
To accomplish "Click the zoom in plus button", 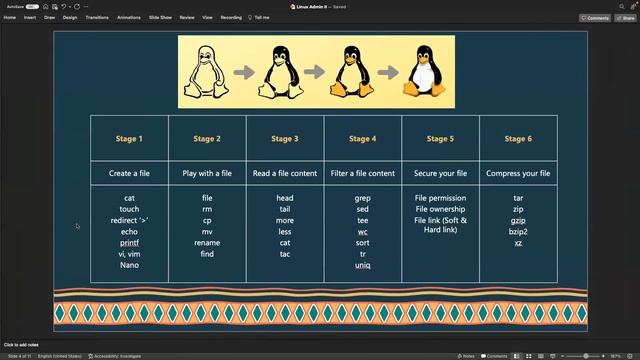I will pos(603,356).
